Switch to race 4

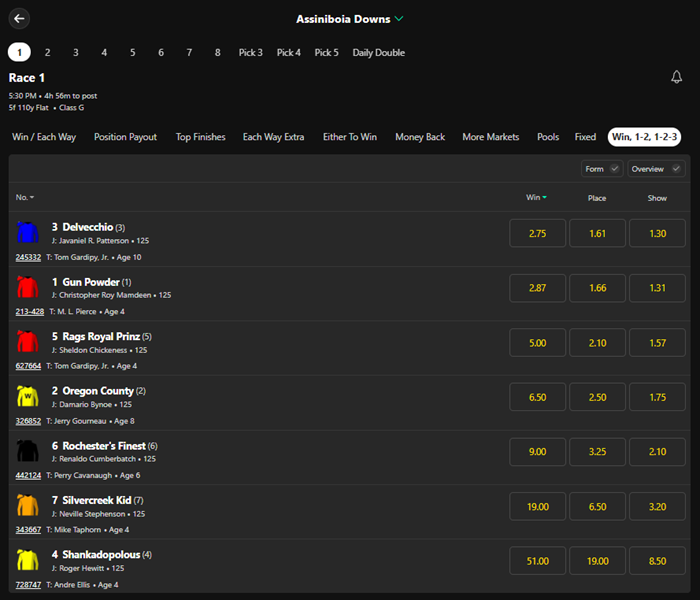click(x=104, y=52)
